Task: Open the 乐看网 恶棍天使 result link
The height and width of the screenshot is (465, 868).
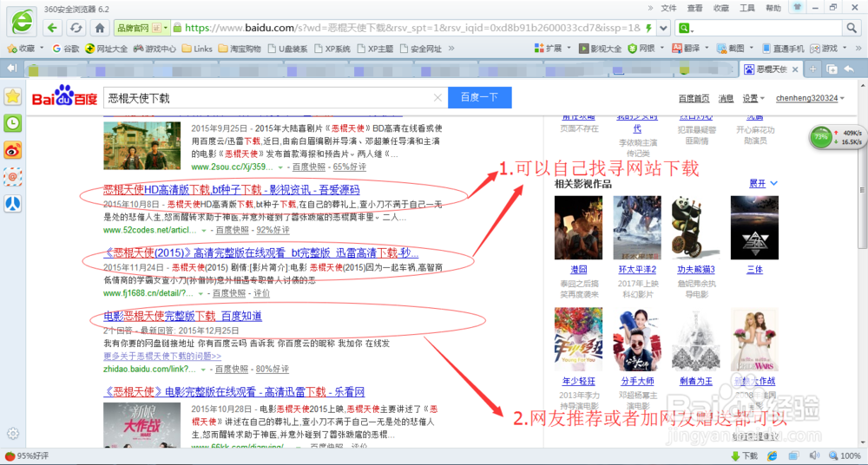Action: click(x=234, y=392)
